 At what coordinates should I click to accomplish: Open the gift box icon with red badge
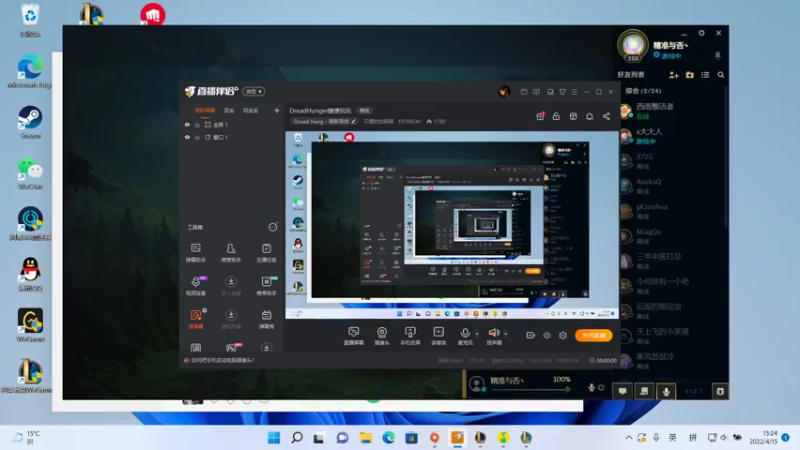(540, 116)
